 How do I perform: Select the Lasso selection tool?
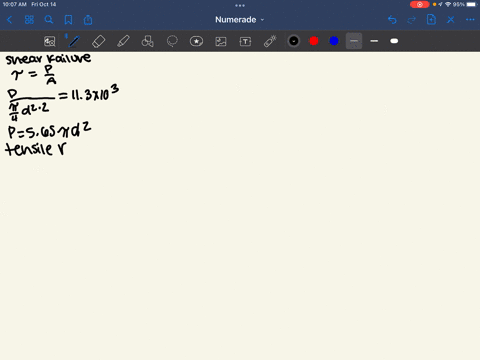(172, 41)
